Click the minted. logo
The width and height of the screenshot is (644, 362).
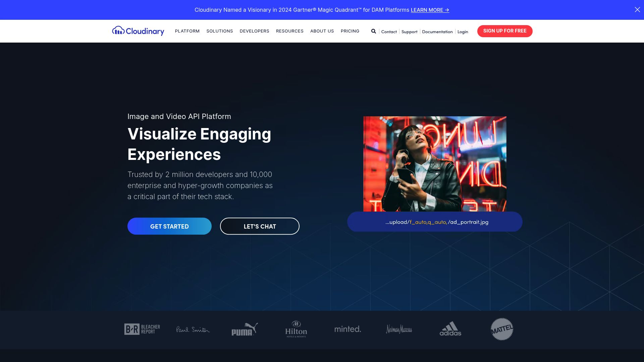point(348,329)
